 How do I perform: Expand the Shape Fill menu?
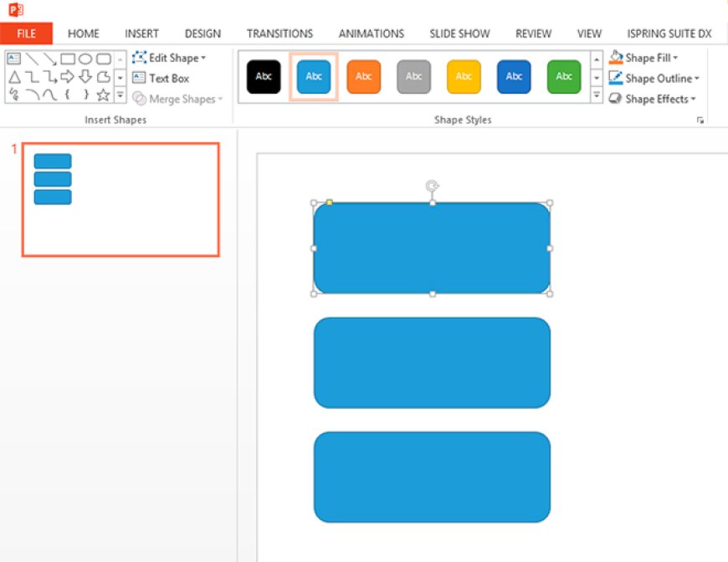click(x=644, y=58)
